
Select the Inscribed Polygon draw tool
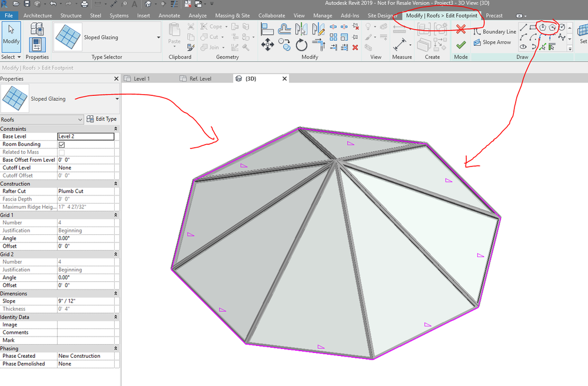(x=543, y=27)
